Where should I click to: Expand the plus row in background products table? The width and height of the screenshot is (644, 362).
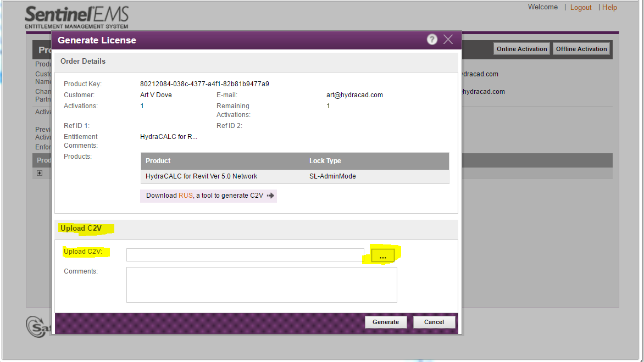[40, 173]
